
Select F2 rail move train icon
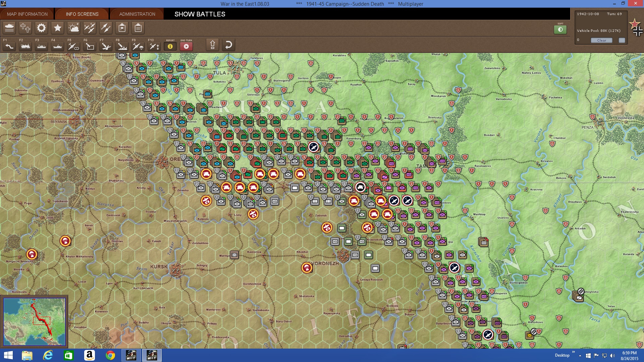pyautogui.click(x=25, y=46)
